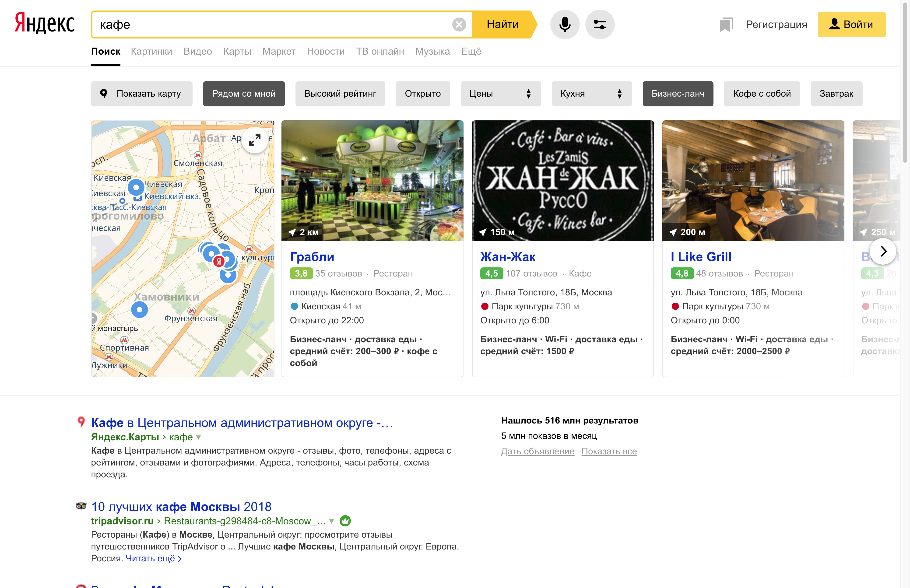This screenshot has height=588, width=910.
Task: Open the "Цены" dropdown
Action: point(500,94)
